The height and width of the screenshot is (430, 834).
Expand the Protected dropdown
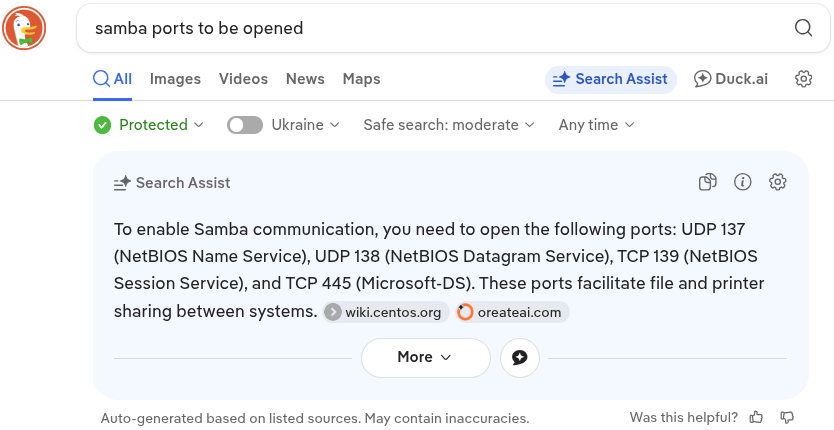(x=149, y=125)
